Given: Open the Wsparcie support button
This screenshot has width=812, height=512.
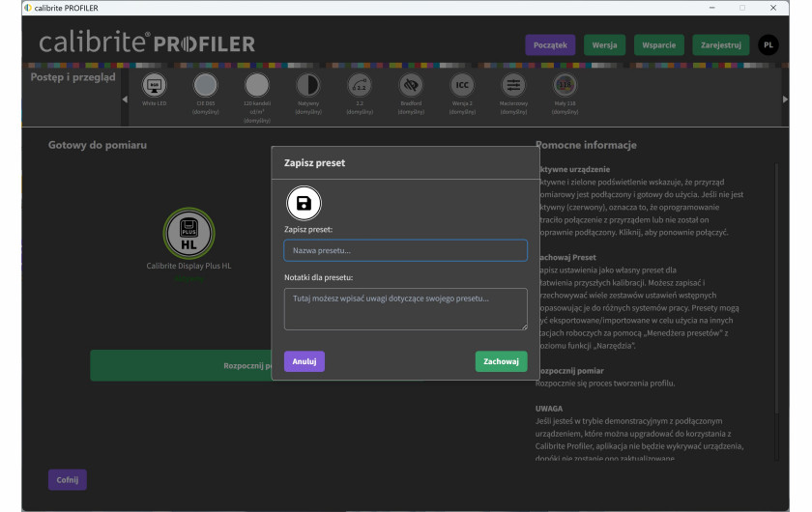Looking at the screenshot, I should click(658, 45).
